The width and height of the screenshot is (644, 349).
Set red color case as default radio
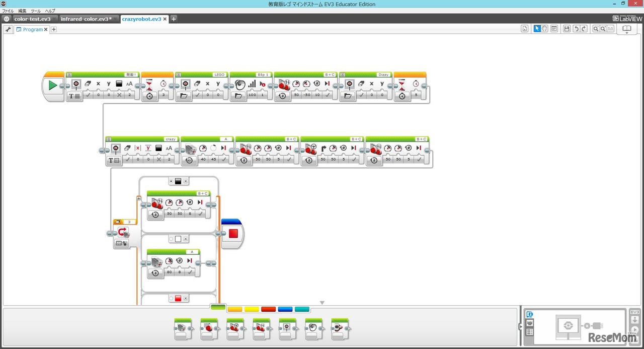(171, 298)
